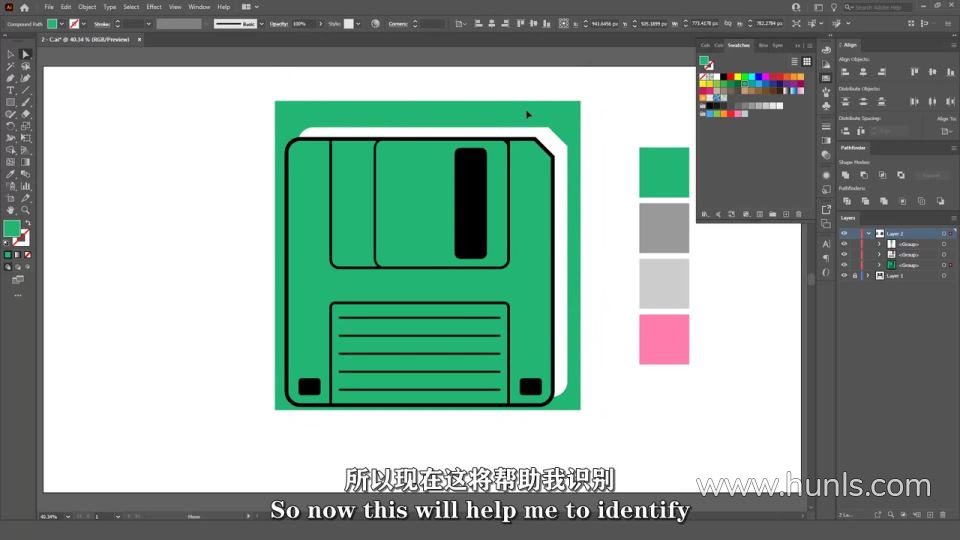Open Swatch Libraries menu icon
Screen dimensions: 960x540
[x=705, y=214]
